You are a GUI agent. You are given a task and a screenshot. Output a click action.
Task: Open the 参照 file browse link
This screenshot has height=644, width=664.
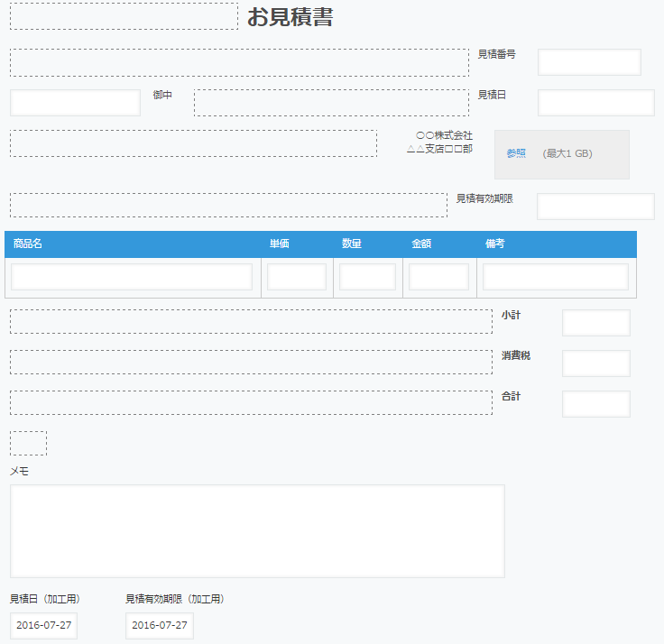[x=516, y=154]
